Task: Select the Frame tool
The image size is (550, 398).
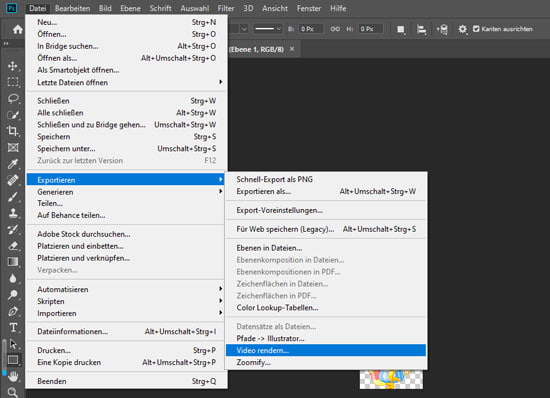Action: point(13,147)
